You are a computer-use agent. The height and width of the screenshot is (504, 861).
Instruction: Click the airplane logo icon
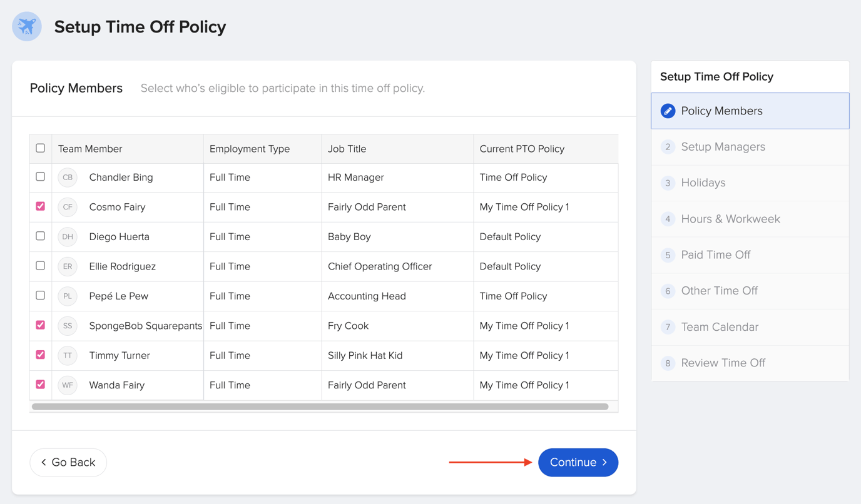[x=26, y=26]
